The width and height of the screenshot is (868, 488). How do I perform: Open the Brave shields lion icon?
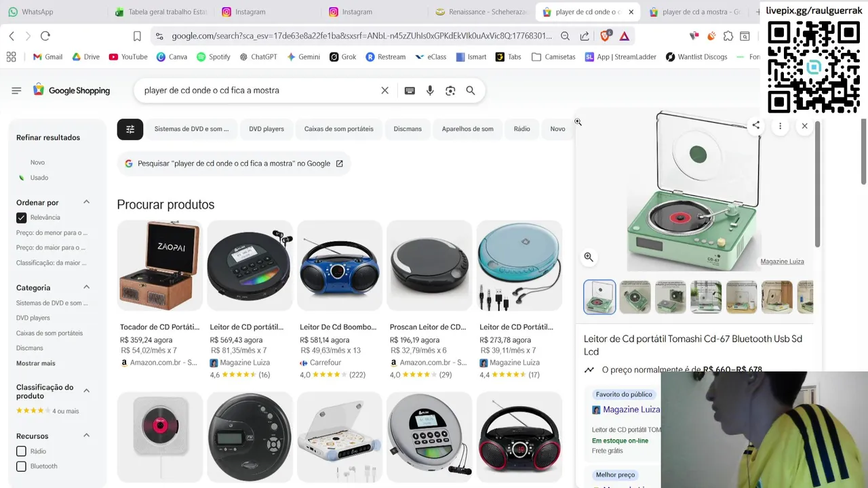point(606,36)
